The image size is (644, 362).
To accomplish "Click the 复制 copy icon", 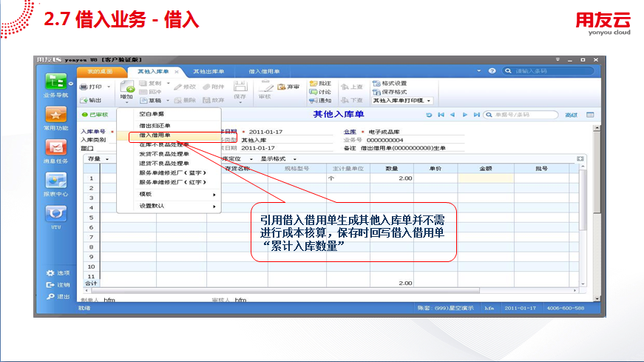I will pos(143,83).
